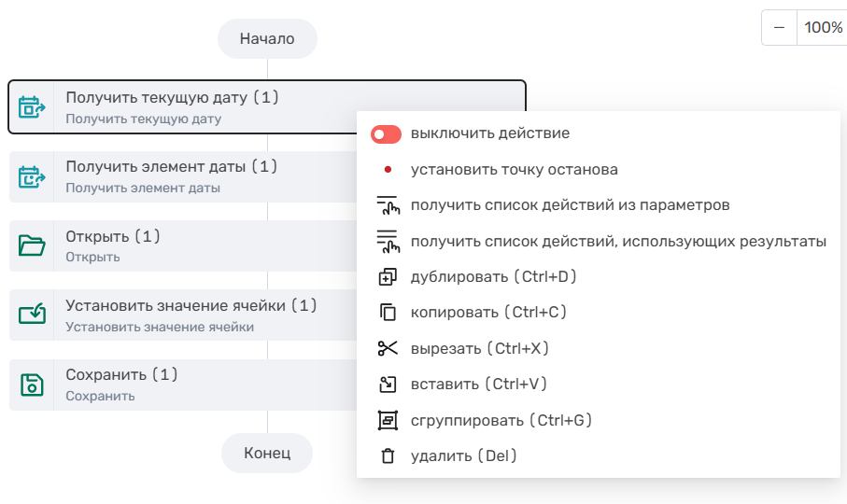Click the folder icon of Открыть action
This screenshot has height=504, width=847.
click(33, 245)
